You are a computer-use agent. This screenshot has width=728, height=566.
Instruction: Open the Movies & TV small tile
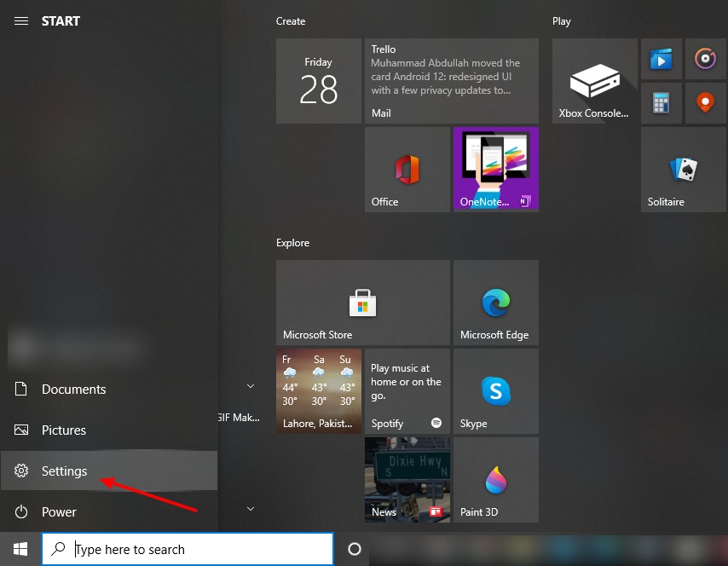pos(662,59)
